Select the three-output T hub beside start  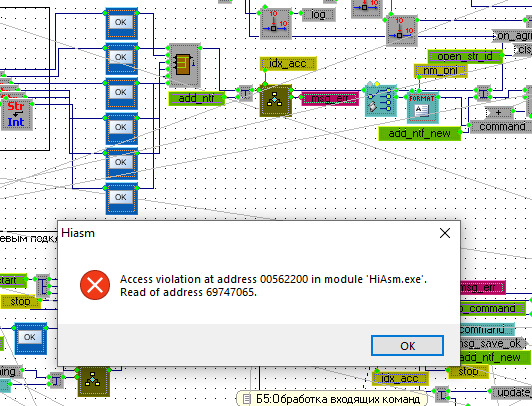tap(43, 286)
